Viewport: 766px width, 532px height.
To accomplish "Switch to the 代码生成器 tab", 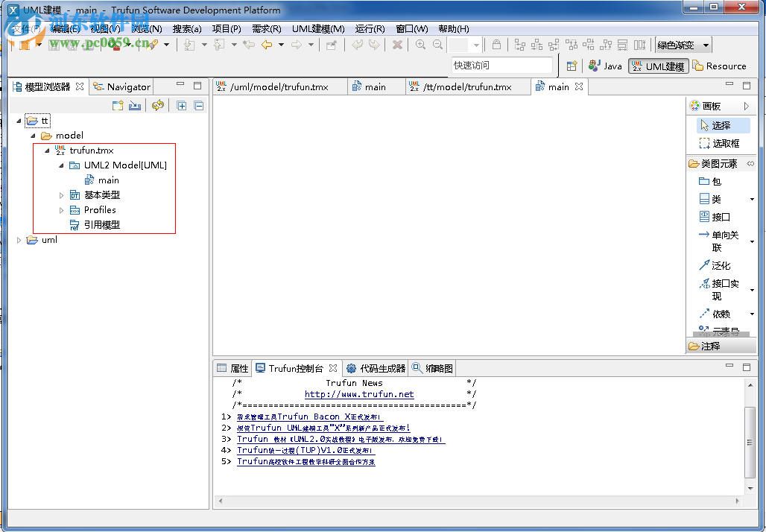I will coord(376,368).
